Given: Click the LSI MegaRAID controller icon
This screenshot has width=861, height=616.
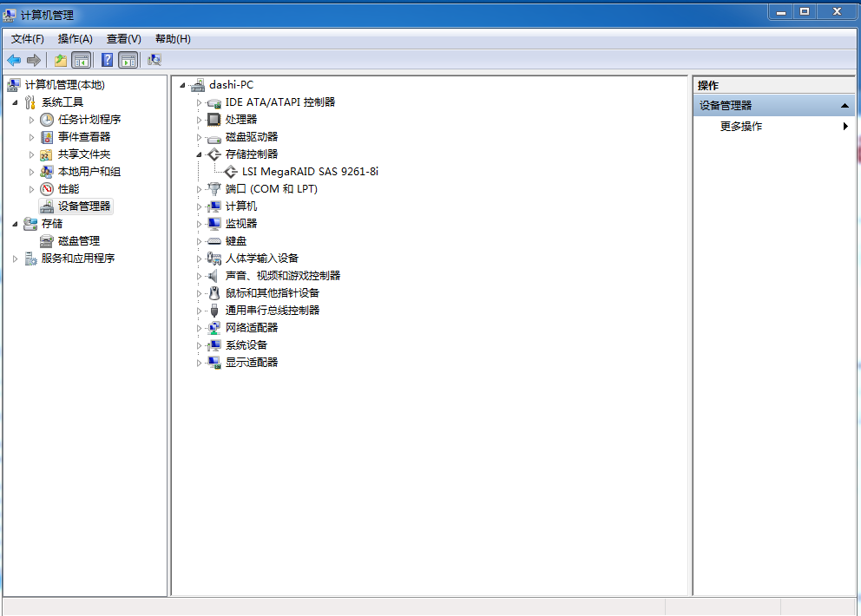Looking at the screenshot, I should click(x=231, y=172).
